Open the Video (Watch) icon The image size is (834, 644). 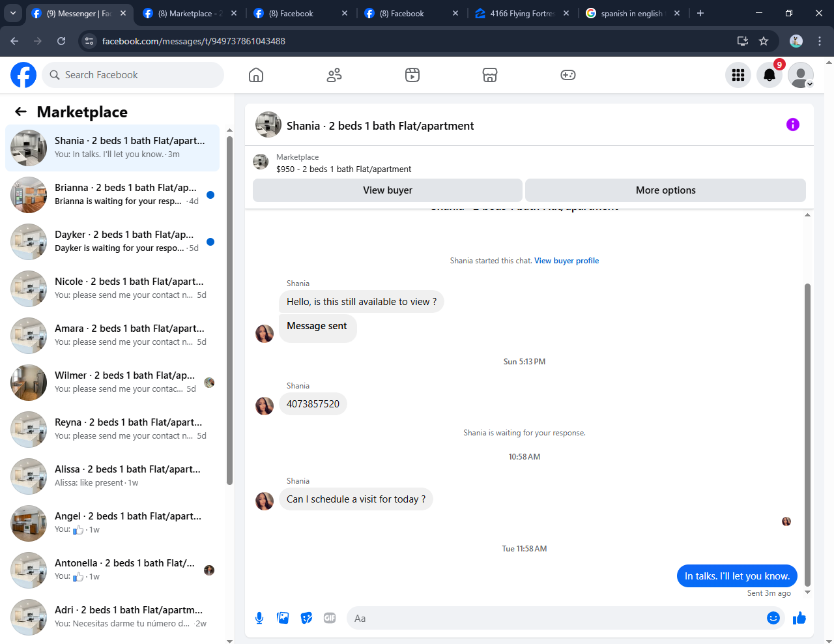point(412,75)
